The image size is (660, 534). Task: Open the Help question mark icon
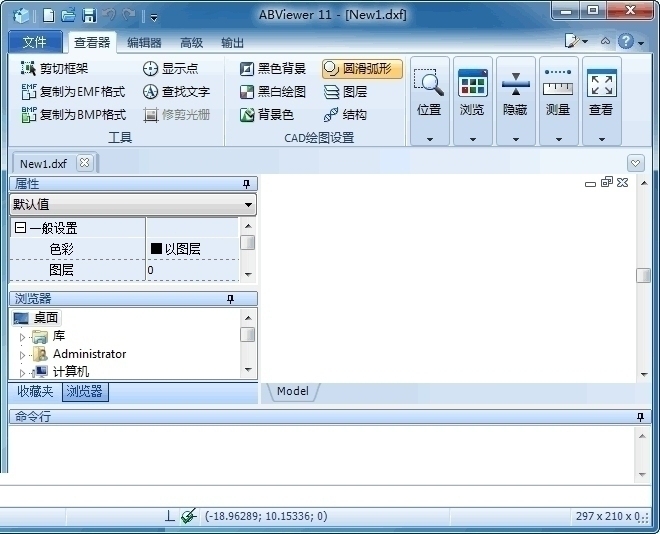click(x=626, y=41)
